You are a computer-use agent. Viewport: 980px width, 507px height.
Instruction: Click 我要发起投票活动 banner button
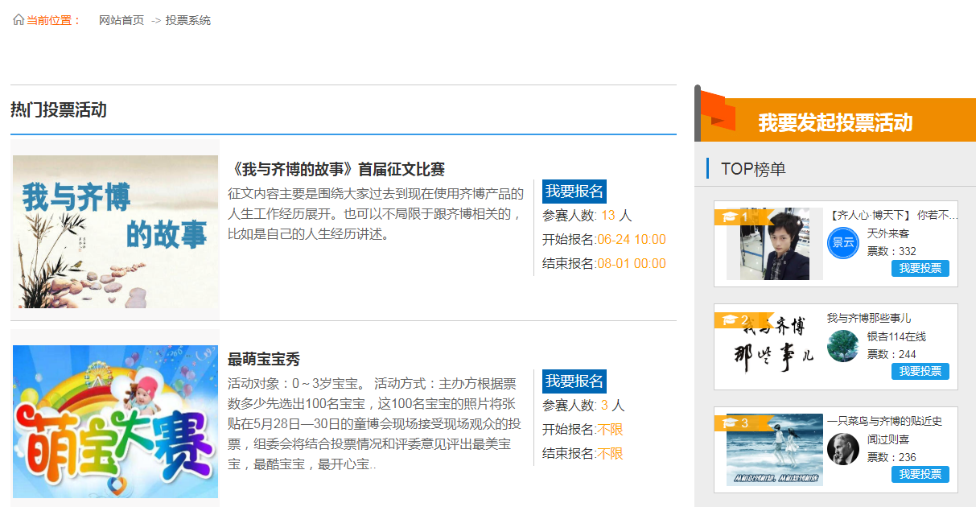click(x=835, y=122)
